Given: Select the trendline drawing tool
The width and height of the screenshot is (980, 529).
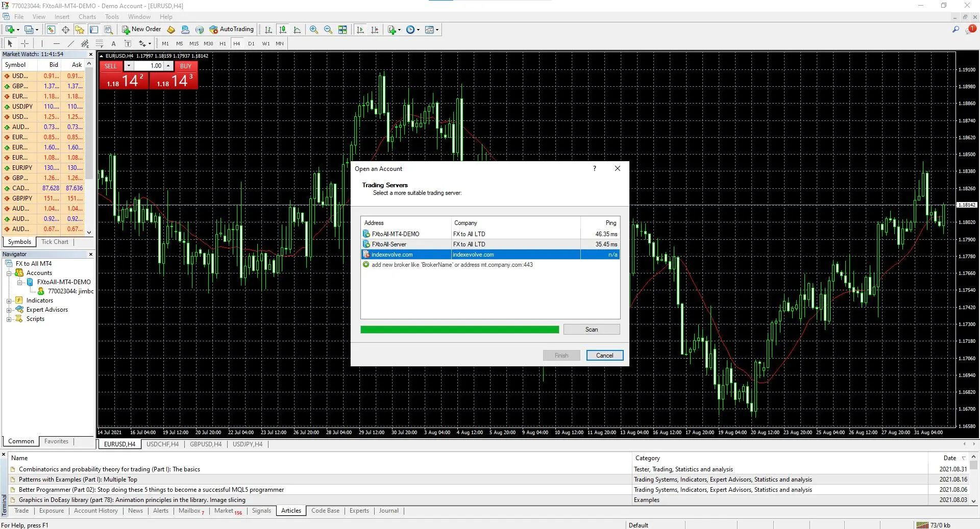Looking at the screenshot, I should coord(71,44).
